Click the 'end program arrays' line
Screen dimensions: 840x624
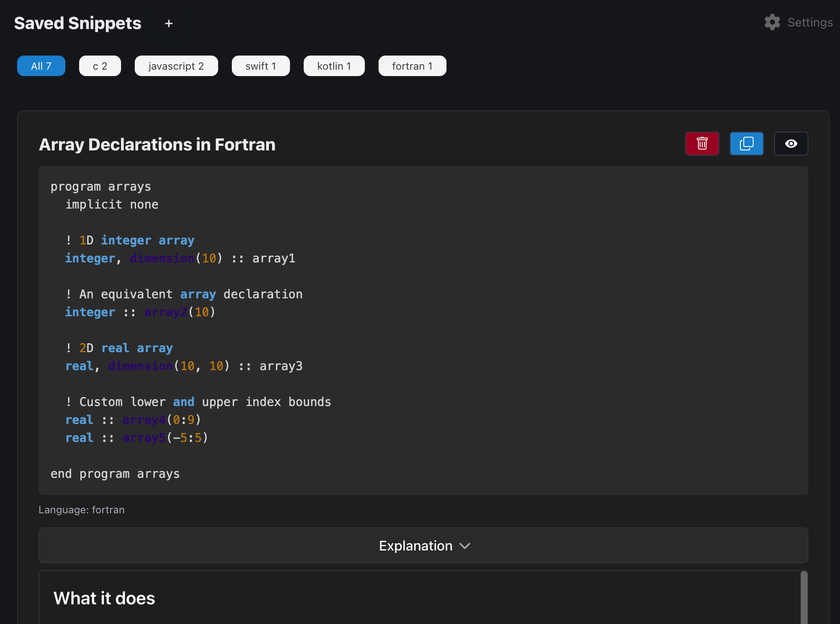click(x=115, y=474)
